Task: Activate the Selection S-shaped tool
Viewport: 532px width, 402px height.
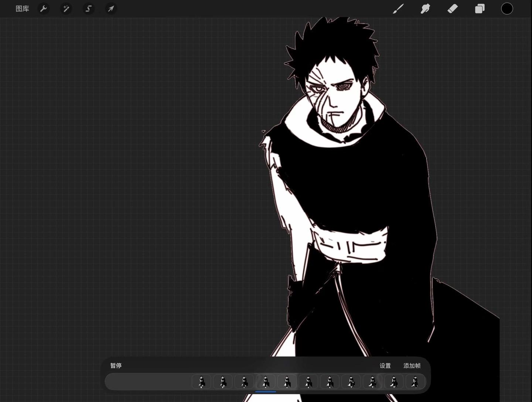Action: 88,8
